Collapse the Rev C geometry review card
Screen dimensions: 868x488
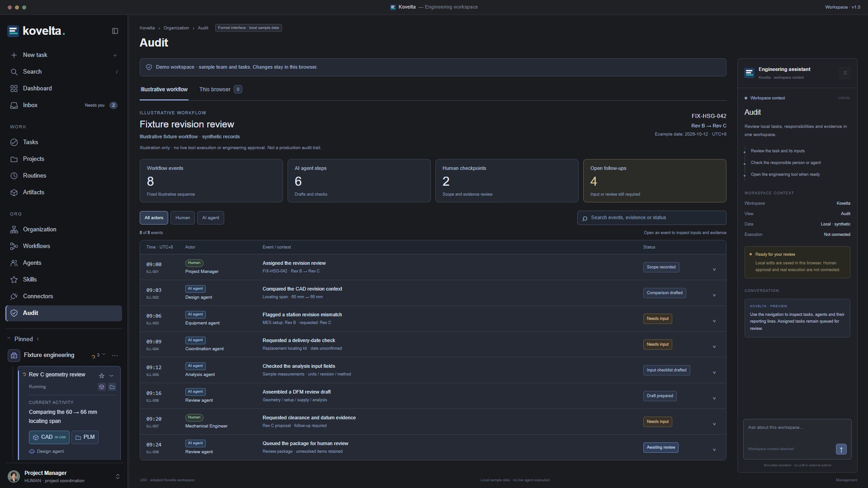(112, 375)
